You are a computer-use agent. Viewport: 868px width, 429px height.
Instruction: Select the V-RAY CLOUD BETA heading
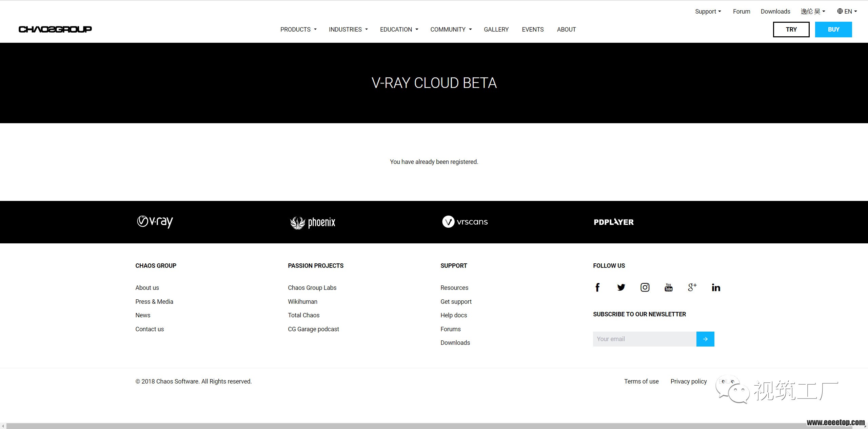(x=434, y=83)
